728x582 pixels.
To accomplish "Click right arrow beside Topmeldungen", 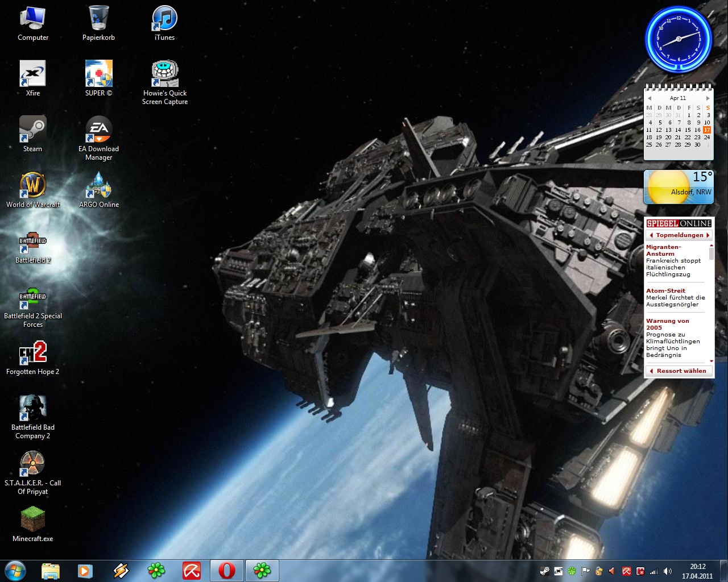I will coord(708,235).
